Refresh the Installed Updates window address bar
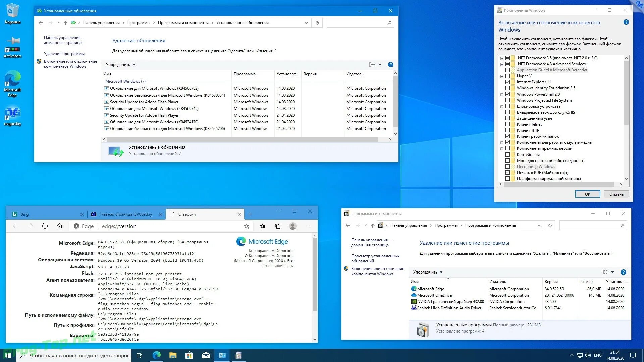The image size is (644, 362). (317, 23)
